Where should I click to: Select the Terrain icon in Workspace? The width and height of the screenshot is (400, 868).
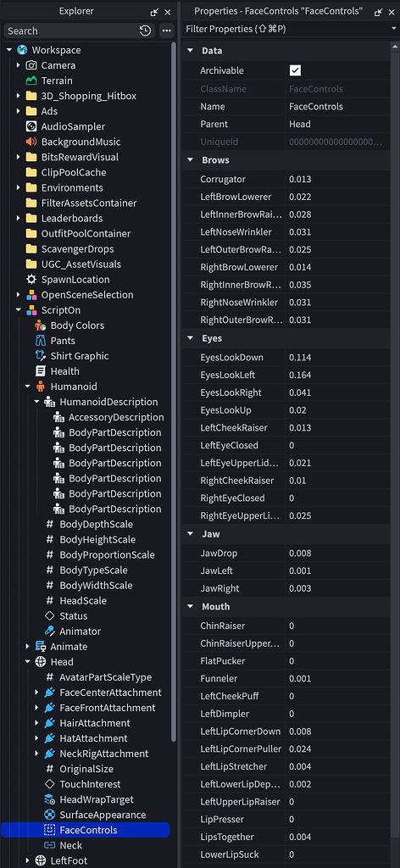click(31, 81)
